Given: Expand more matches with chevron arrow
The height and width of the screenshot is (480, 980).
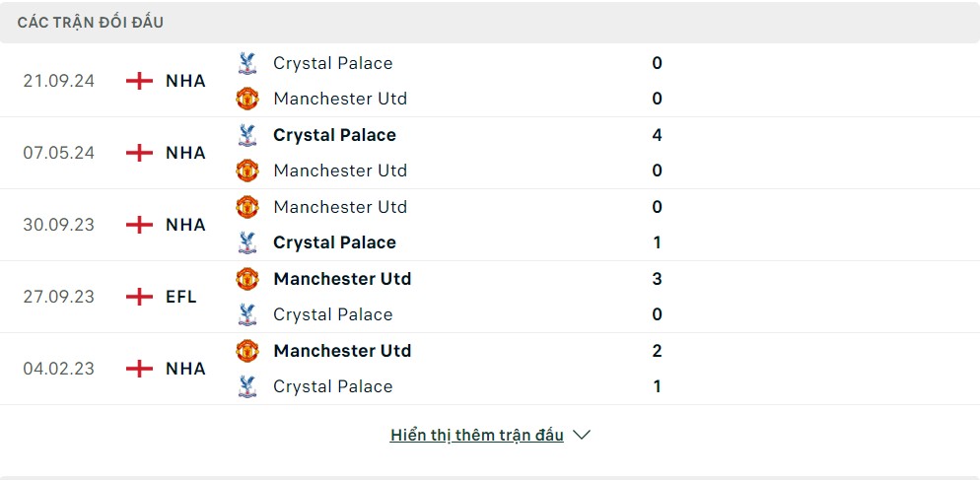Looking at the screenshot, I should (582, 435).
